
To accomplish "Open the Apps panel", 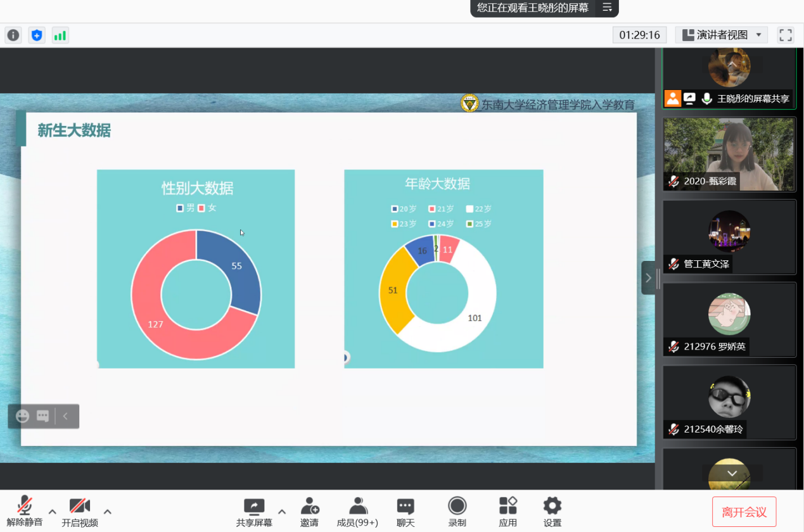I will pos(507,511).
